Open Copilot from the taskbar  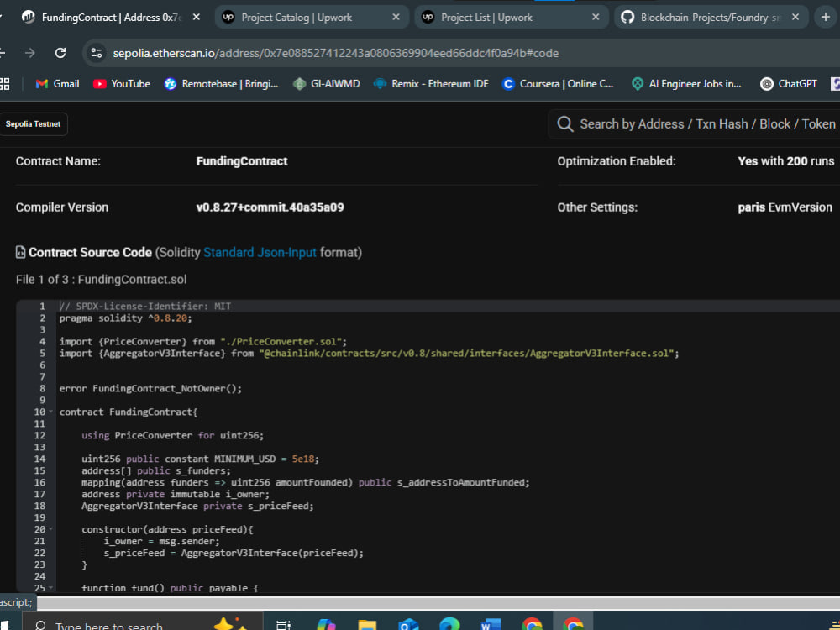tap(325, 624)
